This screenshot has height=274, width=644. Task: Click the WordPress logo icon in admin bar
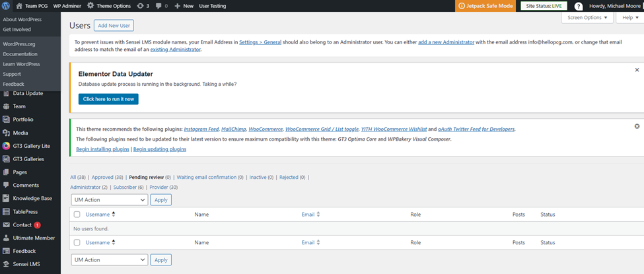pos(7,5)
